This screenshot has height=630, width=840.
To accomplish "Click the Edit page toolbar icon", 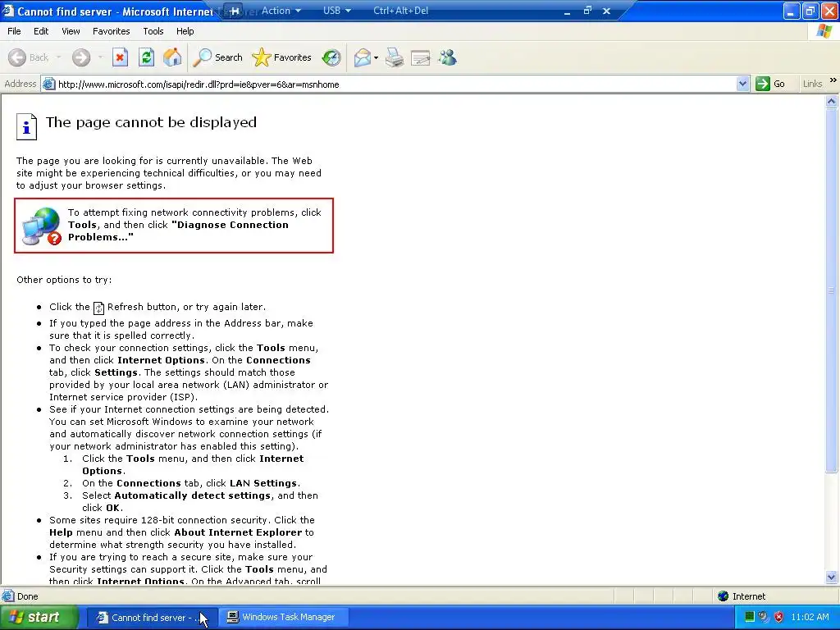I will (x=421, y=57).
